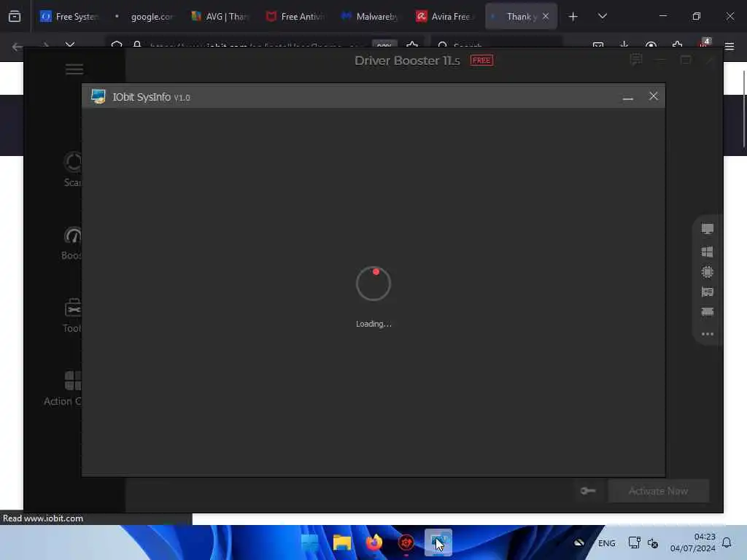747x560 pixels.
Task: Click the FREE badge next to Driver Booster
Action: click(481, 61)
